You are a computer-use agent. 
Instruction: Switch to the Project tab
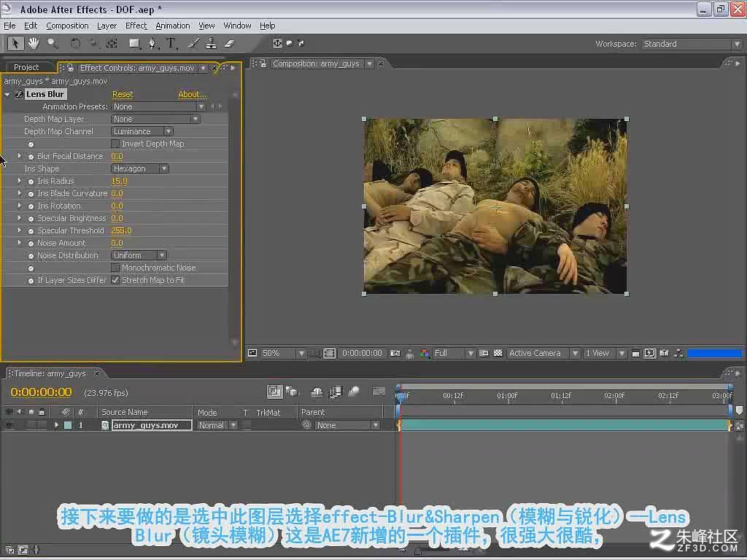26,67
